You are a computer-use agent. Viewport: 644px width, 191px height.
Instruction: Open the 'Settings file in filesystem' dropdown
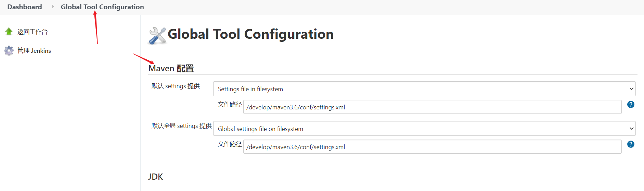[x=424, y=89]
